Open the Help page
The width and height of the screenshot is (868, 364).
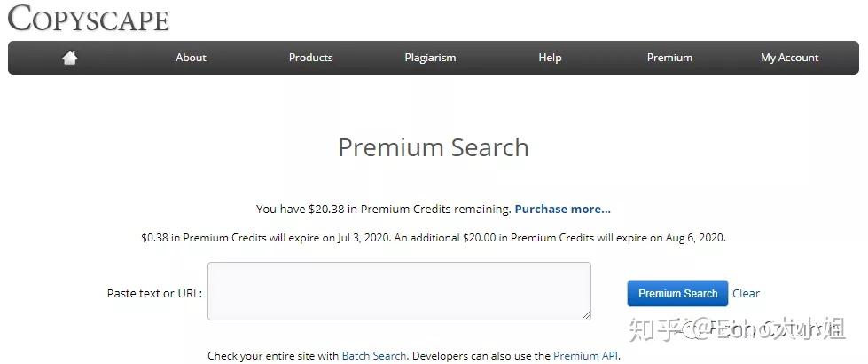click(x=550, y=58)
